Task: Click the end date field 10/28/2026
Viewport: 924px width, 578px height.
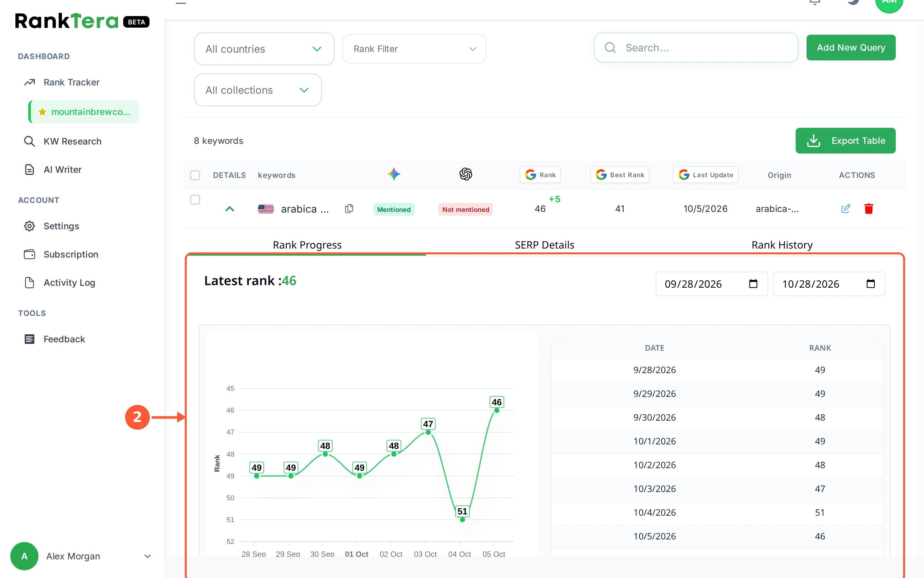Action: coord(829,284)
